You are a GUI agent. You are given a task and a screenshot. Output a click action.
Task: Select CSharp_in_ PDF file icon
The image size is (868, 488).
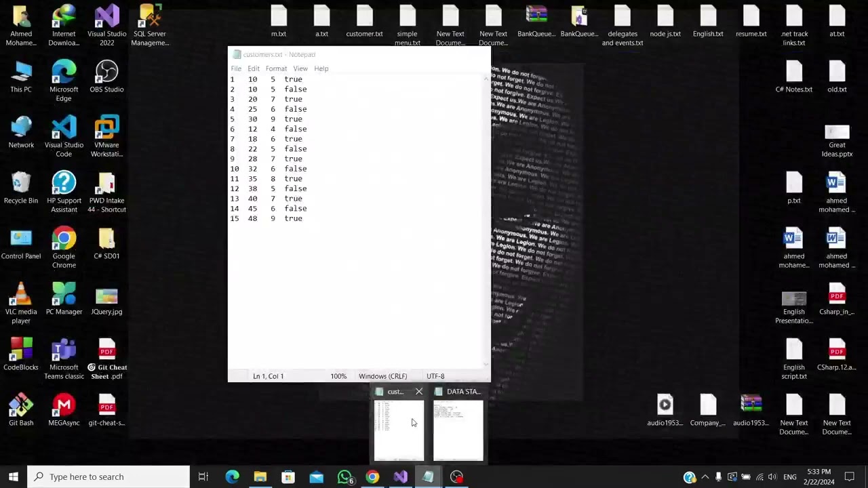point(837,299)
